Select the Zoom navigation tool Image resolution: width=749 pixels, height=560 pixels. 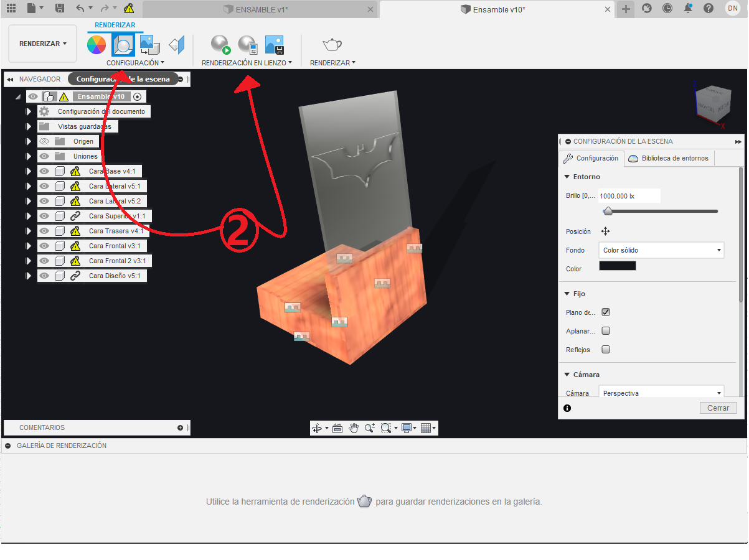tap(370, 427)
